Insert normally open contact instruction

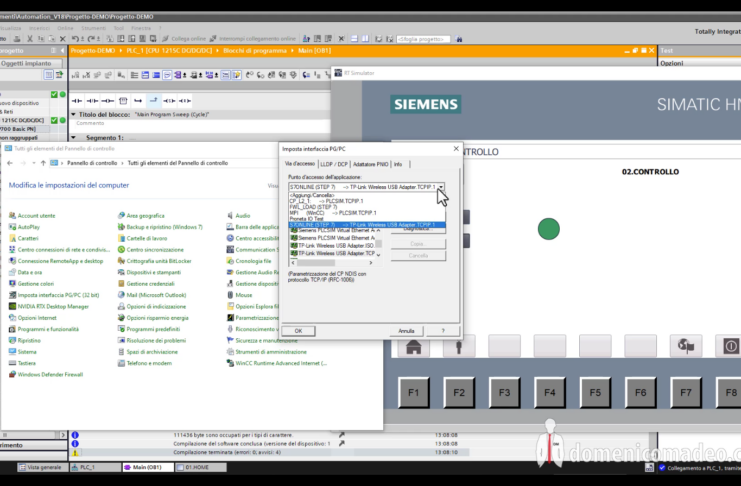pyautogui.click(x=77, y=101)
